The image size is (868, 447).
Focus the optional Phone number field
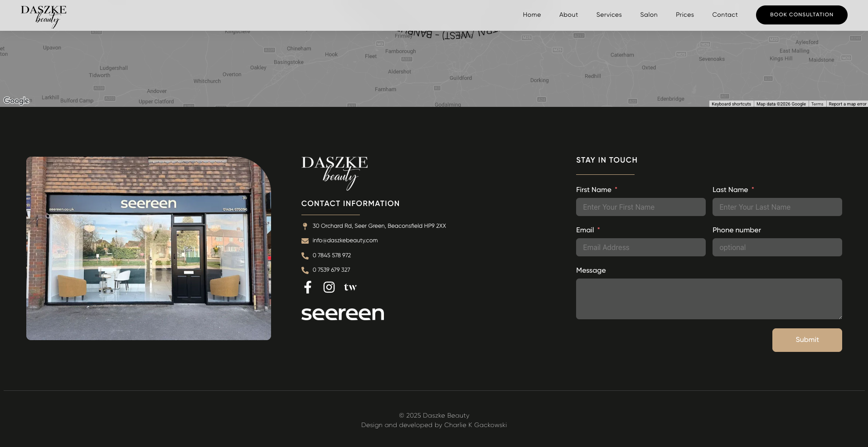click(x=777, y=247)
